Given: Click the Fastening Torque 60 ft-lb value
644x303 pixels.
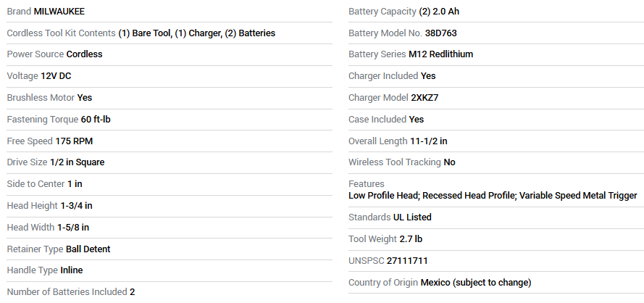Looking at the screenshot, I should coord(96,120).
